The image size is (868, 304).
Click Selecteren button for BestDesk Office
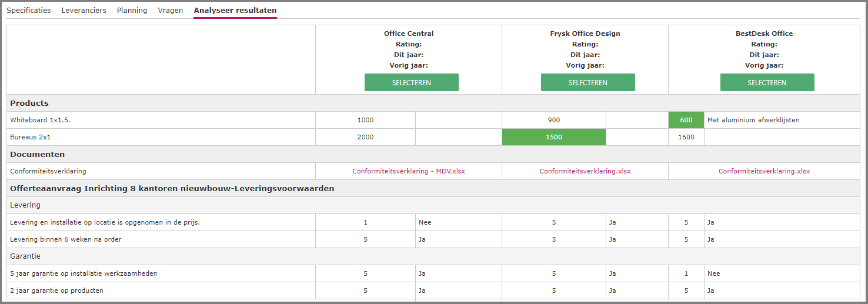click(767, 82)
